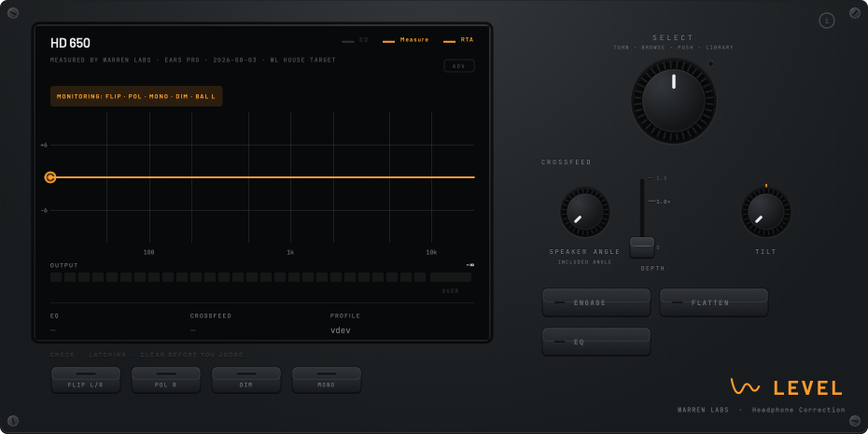Select the EQ curve handle on graph
This screenshot has width=868, height=434.
coord(50,177)
